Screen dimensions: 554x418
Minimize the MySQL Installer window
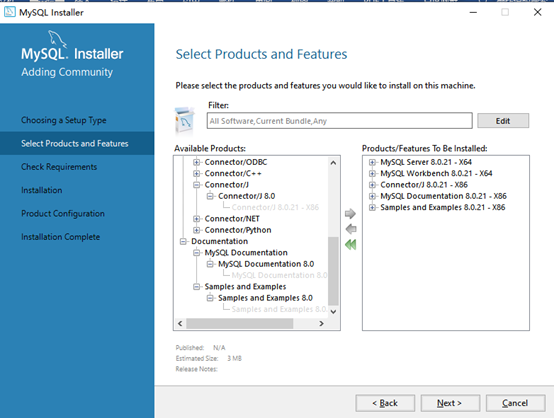click(473, 12)
